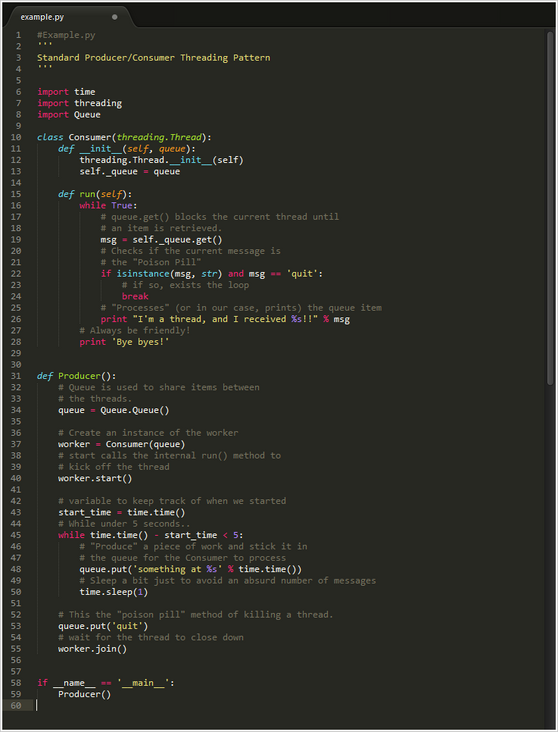Image resolution: width=558 pixels, height=732 pixels.
Task: Click line number 10 in the gutter
Action: pyautogui.click(x=16, y=137)
